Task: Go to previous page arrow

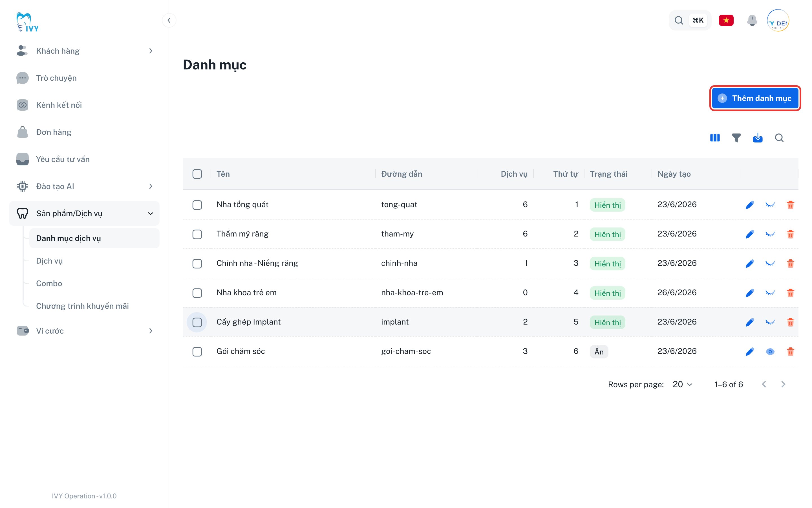Action: tap(764, 384)
